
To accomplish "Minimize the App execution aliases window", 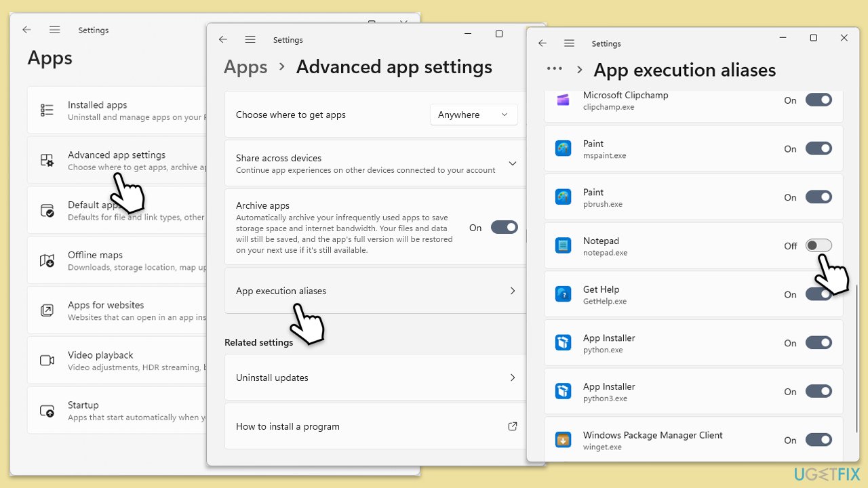I will click(783, 38).
